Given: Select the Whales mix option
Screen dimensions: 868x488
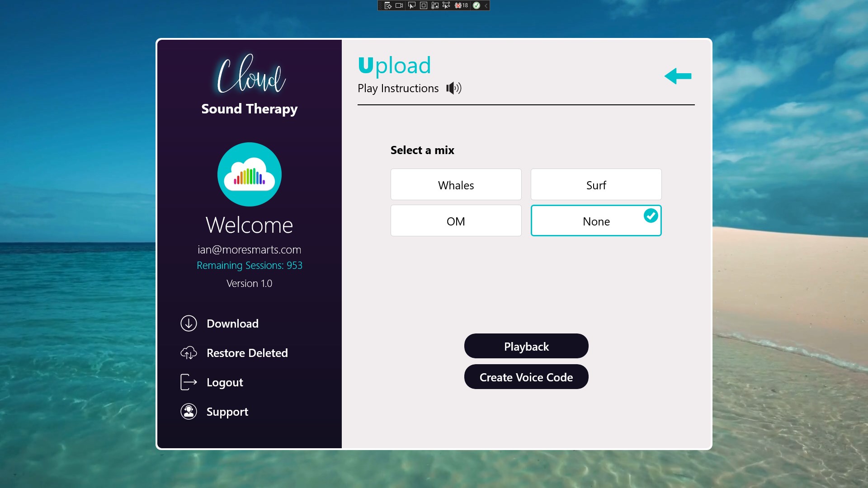Looking at the screenshot, I should click(x=456, y=185).
